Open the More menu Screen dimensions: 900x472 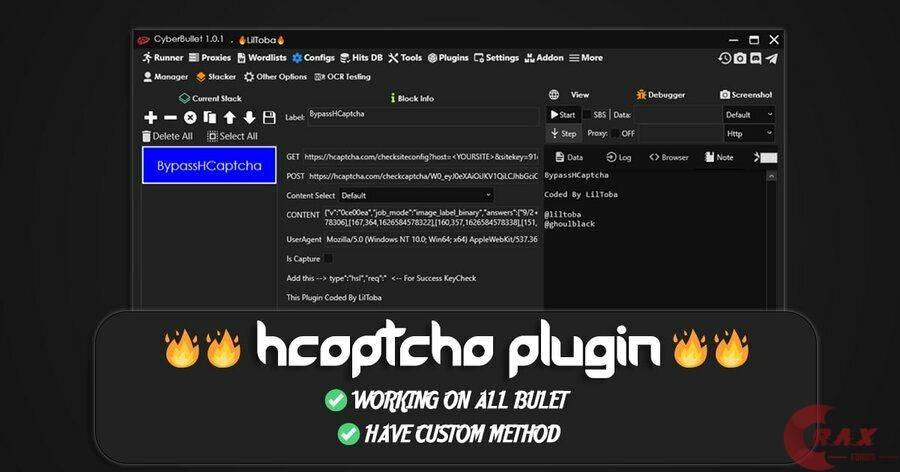click(x=586, y=57)
